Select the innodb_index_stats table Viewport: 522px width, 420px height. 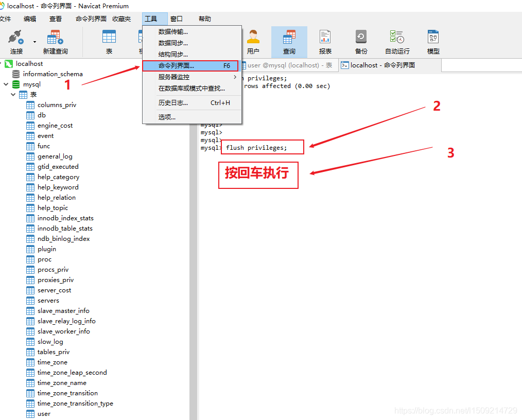[x=65, y=218]
